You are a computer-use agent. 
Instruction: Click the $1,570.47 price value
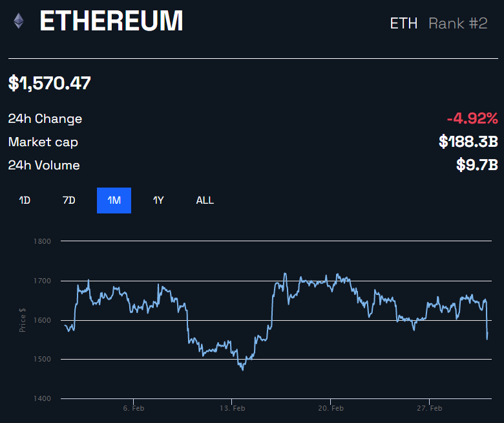[x=50, y=83]
